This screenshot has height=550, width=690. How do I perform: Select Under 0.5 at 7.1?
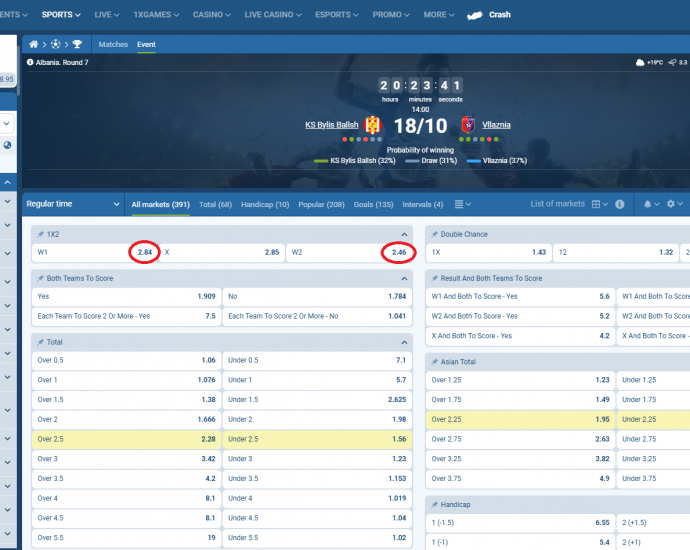point(317,360)
